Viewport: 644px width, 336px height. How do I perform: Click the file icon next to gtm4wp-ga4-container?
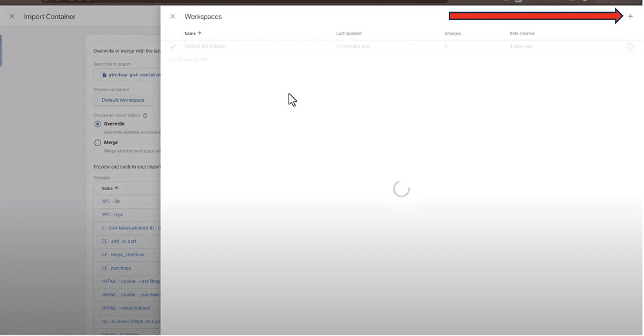point(104,75)
